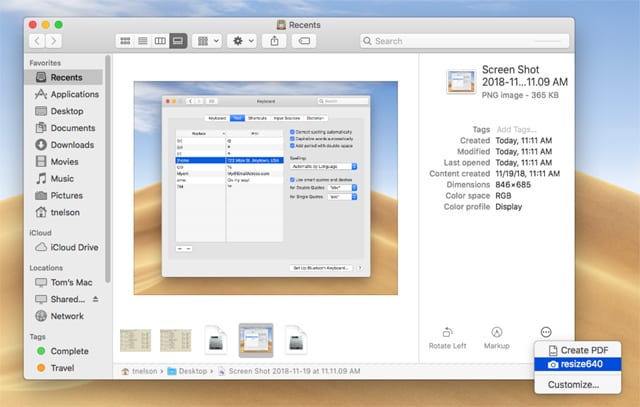Switch to icon view in toolbar
Screen dimensions: 640x407
tap(125, 41)
